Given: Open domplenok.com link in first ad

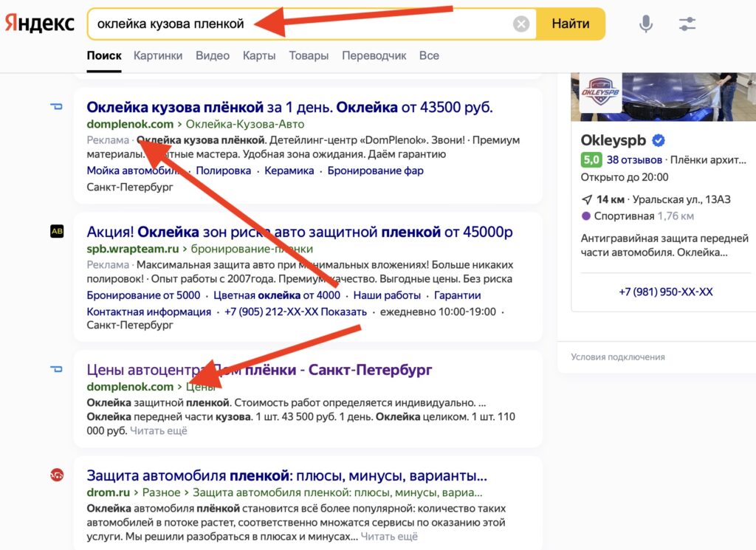Looking at the screenshot, I should point(130,124).
